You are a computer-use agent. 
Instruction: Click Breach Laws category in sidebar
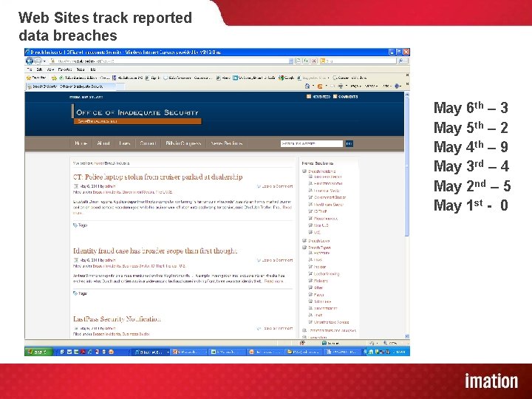(x=318, y=241)
